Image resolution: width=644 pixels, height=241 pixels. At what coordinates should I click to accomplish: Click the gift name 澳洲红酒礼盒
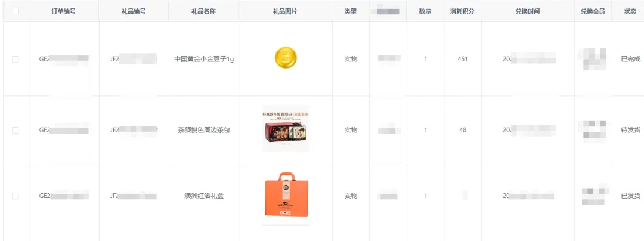pyautogui.click(x=203, y=196)
